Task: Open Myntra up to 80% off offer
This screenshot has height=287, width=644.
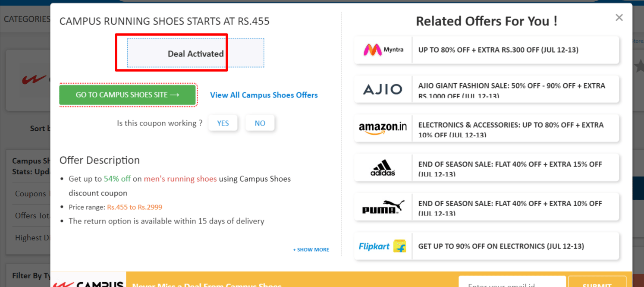Action: [x=498, y=50]
